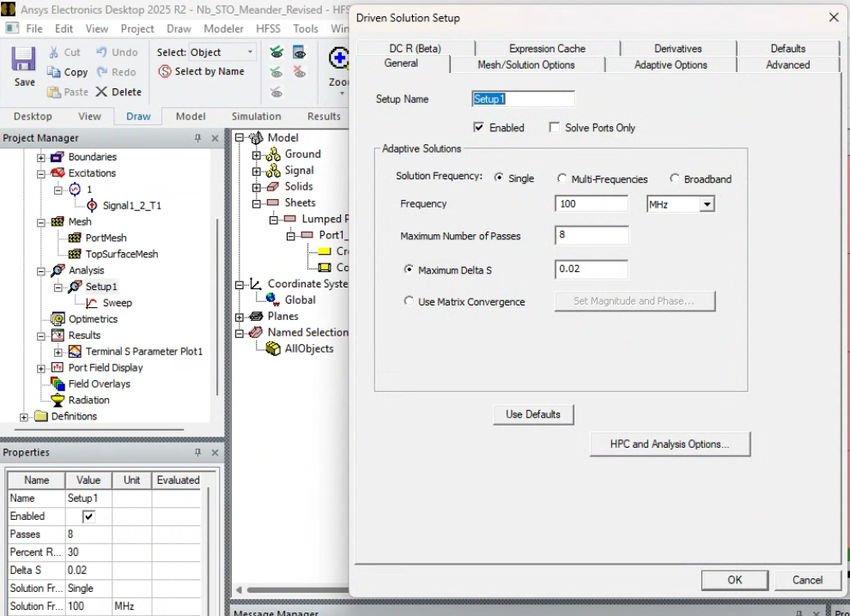Screen dimensions: 850x616
Task: Choose the Use Matrix Convergence radio button
Action: point(408,301)
